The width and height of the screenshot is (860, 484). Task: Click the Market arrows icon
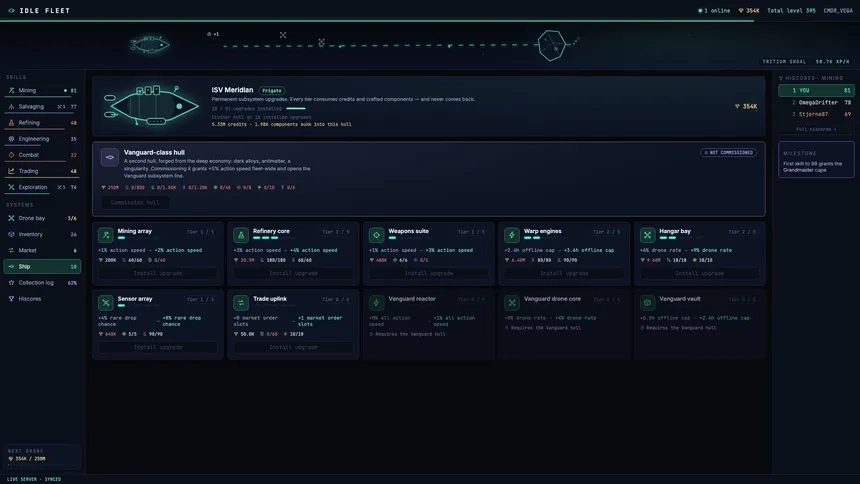tap(12, 250)
